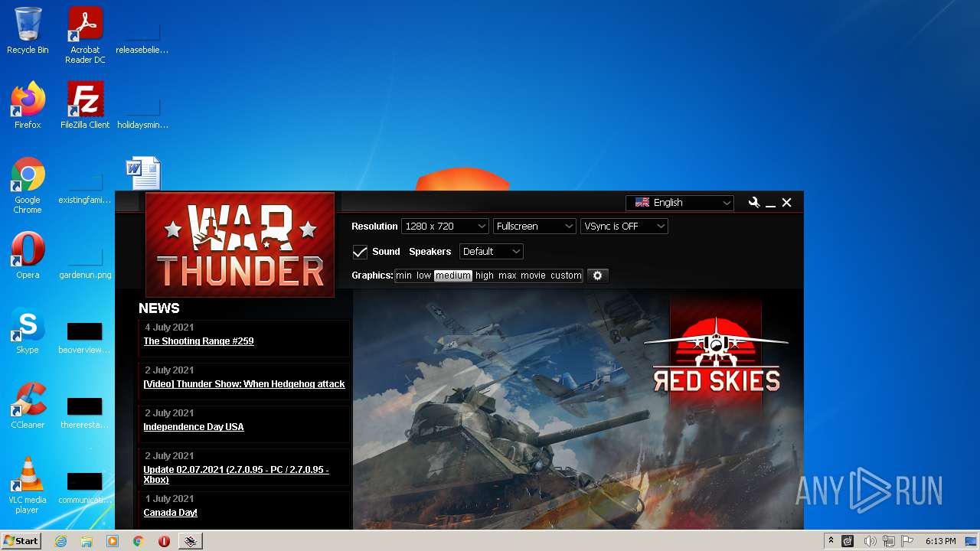
Task: Select thereresta... desktop file
Action: [85, 412]
